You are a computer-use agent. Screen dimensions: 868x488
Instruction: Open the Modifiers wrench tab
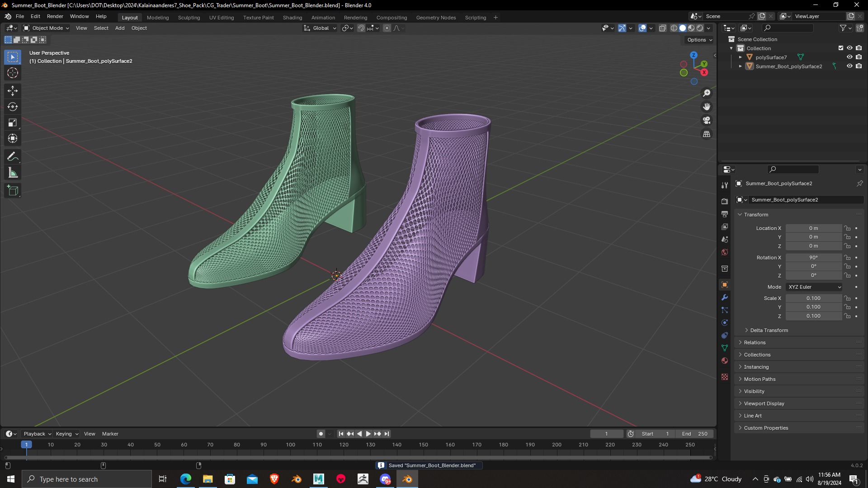[x=725, y=297]
